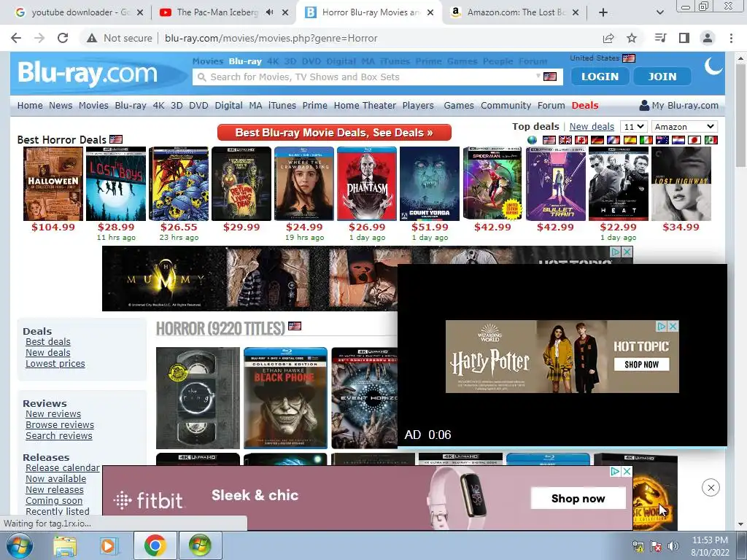Dismiss the fitbit banner with the circled X
The width and height of the screenshot is (747, 560).
coord(711,488)
